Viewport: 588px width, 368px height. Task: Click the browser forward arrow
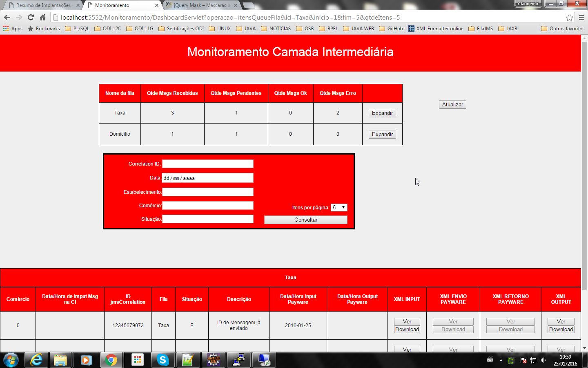click(x=19, y=17)
